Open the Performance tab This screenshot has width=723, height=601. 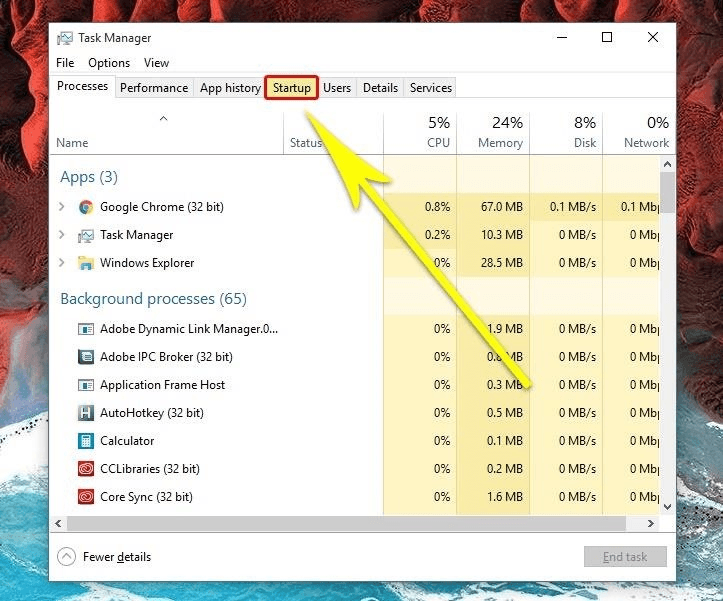154,88
